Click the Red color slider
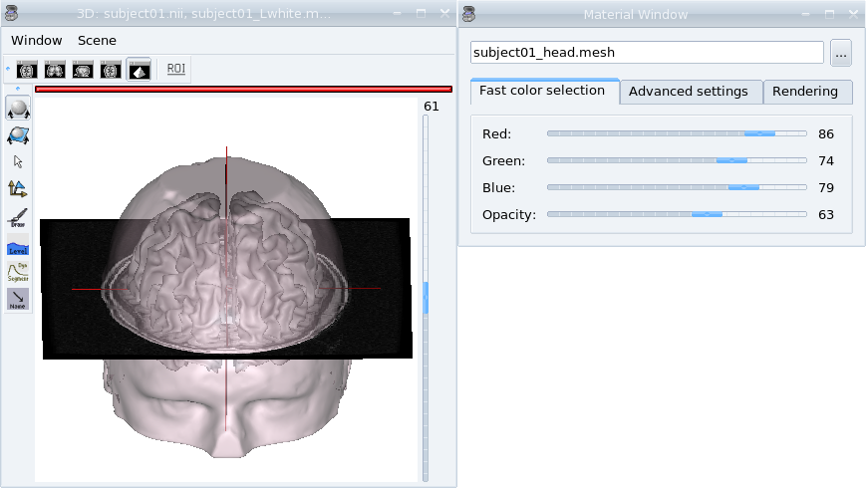Image resolution: width=868 pixels, height=489 pixels. click(x=677, y=133)
